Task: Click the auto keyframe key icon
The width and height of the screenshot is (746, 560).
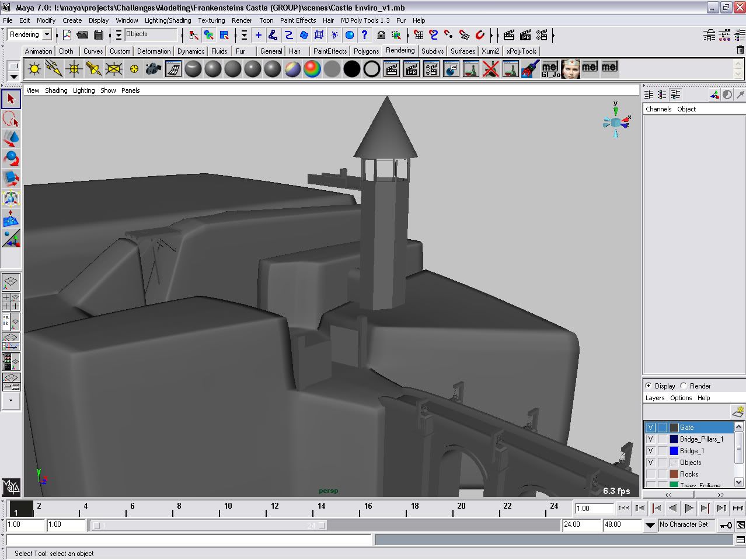Action: [726, 525]
